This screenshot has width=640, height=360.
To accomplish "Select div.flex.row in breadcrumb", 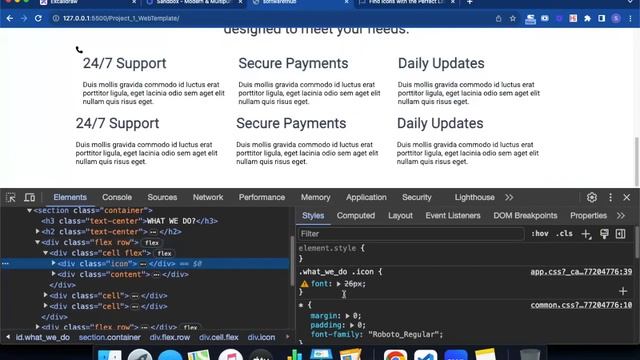I will pos(170,338).
